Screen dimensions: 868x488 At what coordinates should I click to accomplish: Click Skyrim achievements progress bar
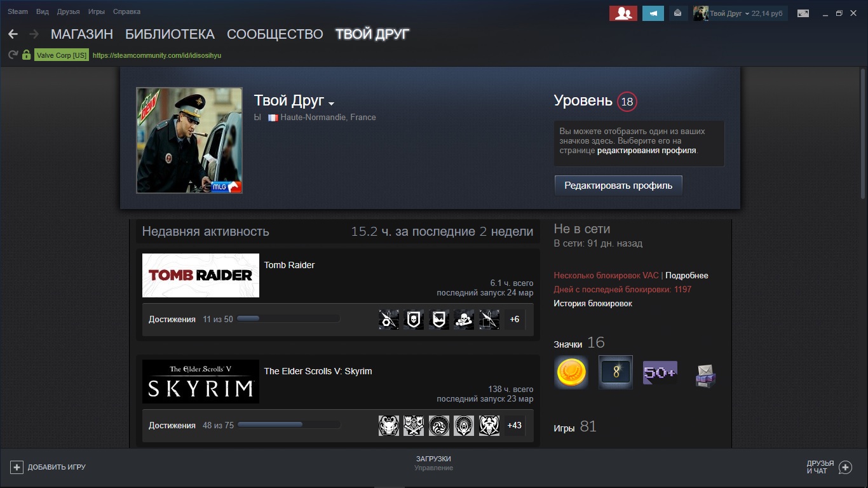point(288,425)
